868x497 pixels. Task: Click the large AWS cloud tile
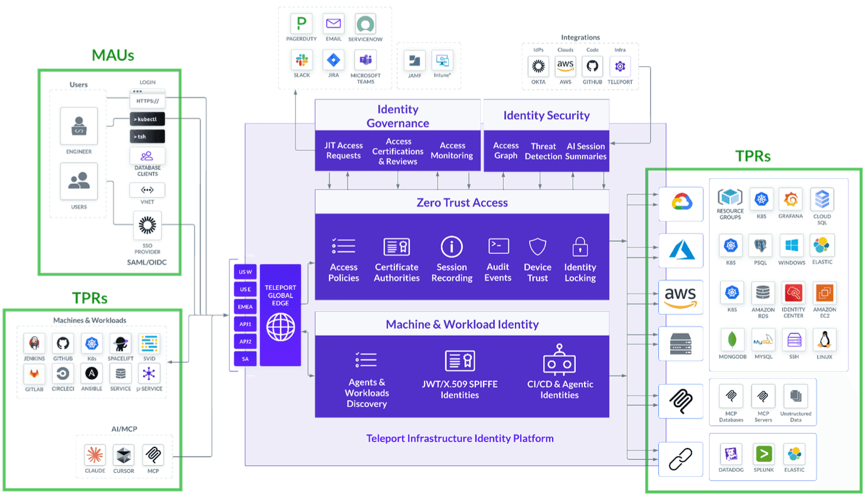click(681, 297)
